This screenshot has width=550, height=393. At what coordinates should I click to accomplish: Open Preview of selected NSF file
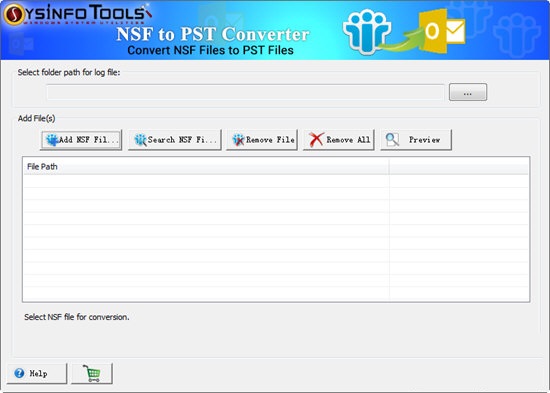pos(416,140)
